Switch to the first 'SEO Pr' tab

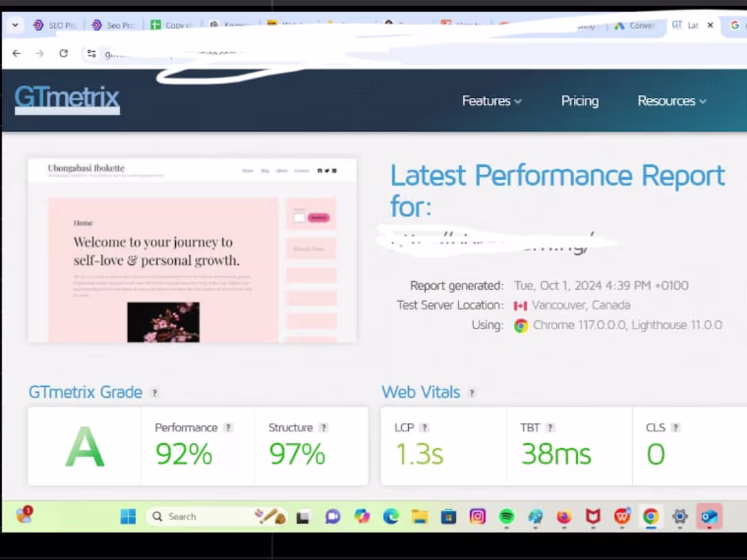click(55, 24)
